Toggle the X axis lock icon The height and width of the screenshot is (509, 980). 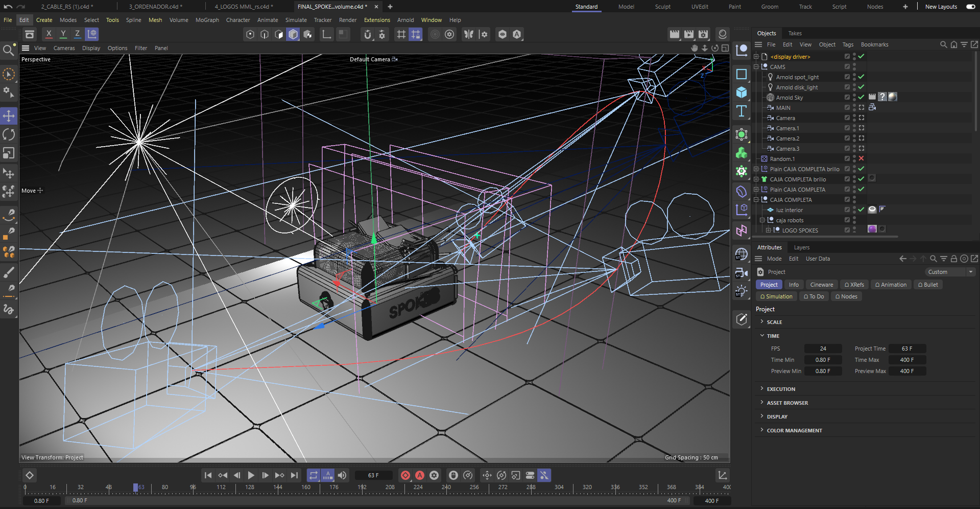tap(49, 34)
